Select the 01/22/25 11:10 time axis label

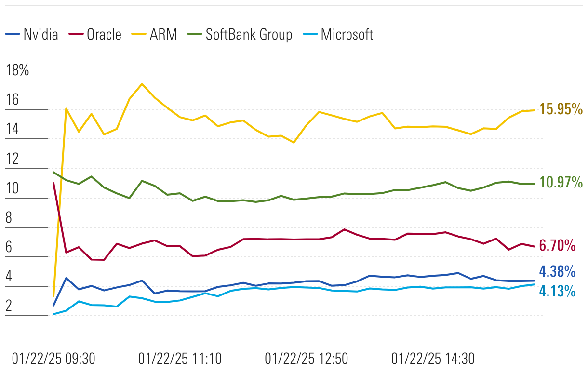click(x=180, y=359)
